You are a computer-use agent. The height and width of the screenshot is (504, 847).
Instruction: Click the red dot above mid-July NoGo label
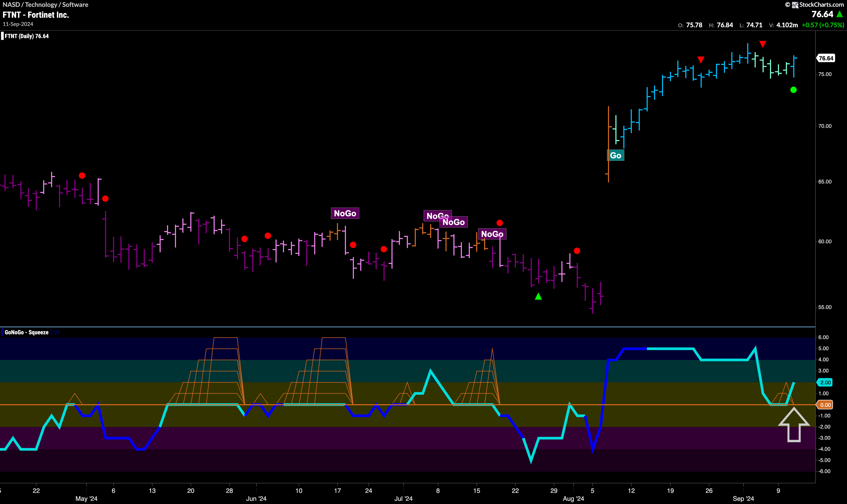click(x=499, y=223)
